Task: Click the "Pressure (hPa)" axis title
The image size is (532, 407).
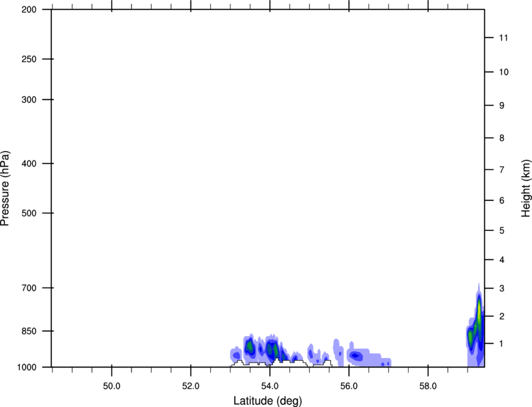Action: point(6,188)
